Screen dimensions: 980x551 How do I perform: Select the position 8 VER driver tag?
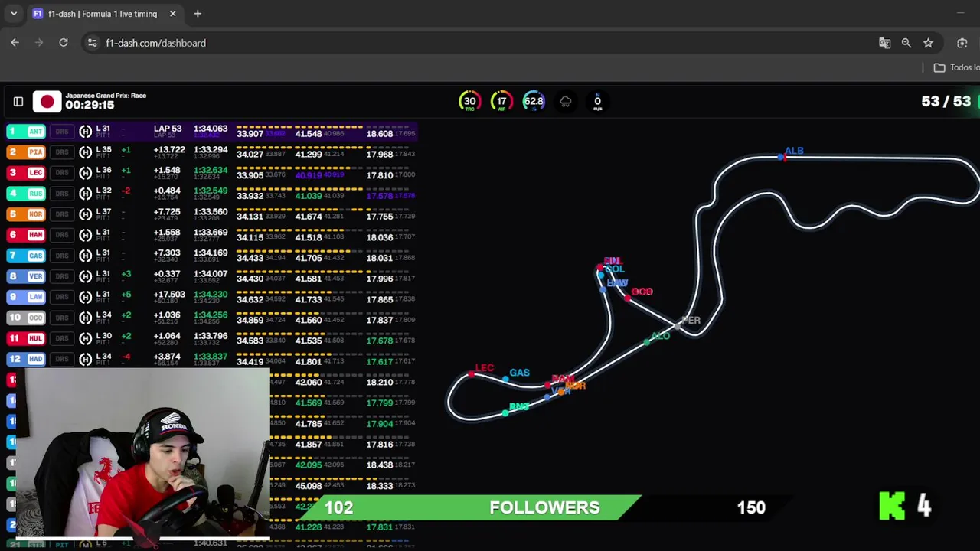[25, 276]
